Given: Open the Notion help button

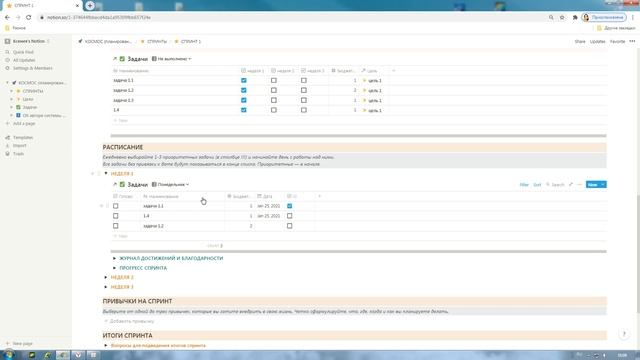Looking at the screenshot, I should pyautogui.click(x=624, y=334).
